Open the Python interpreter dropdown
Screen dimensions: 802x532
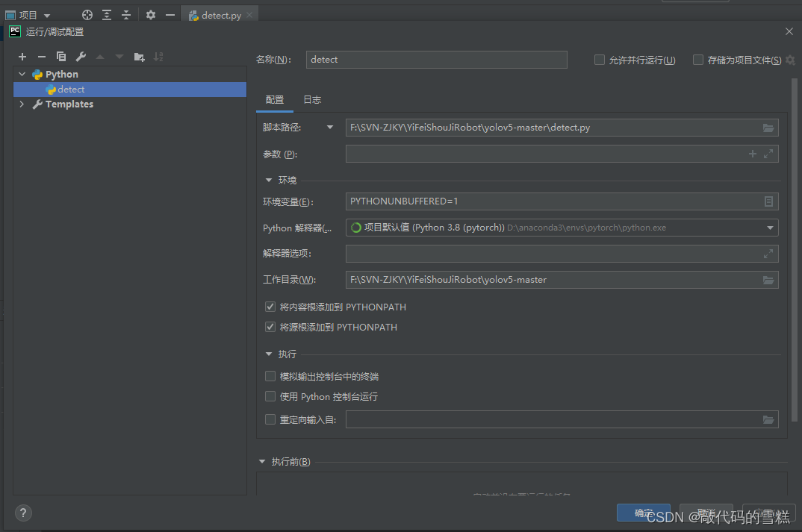point(768,227)
